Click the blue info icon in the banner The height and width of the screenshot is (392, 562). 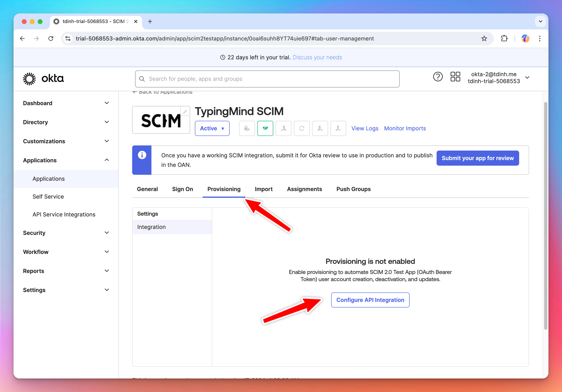[142, 155]
